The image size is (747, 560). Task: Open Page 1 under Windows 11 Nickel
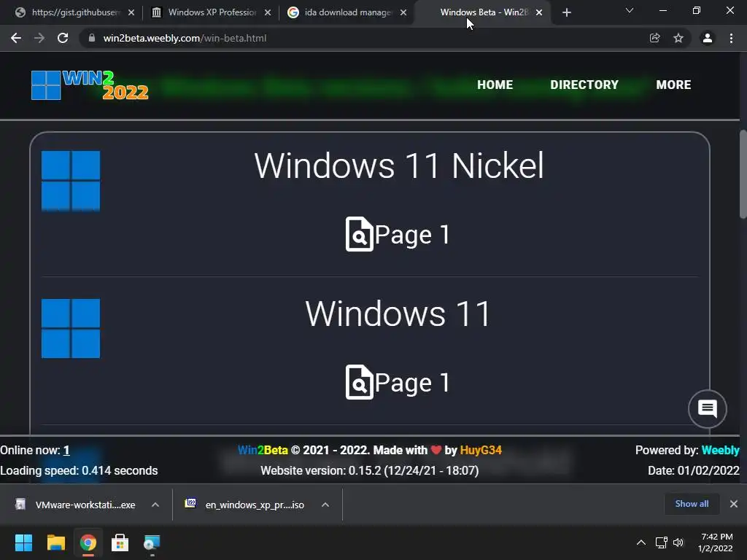(x=398, y=234)
